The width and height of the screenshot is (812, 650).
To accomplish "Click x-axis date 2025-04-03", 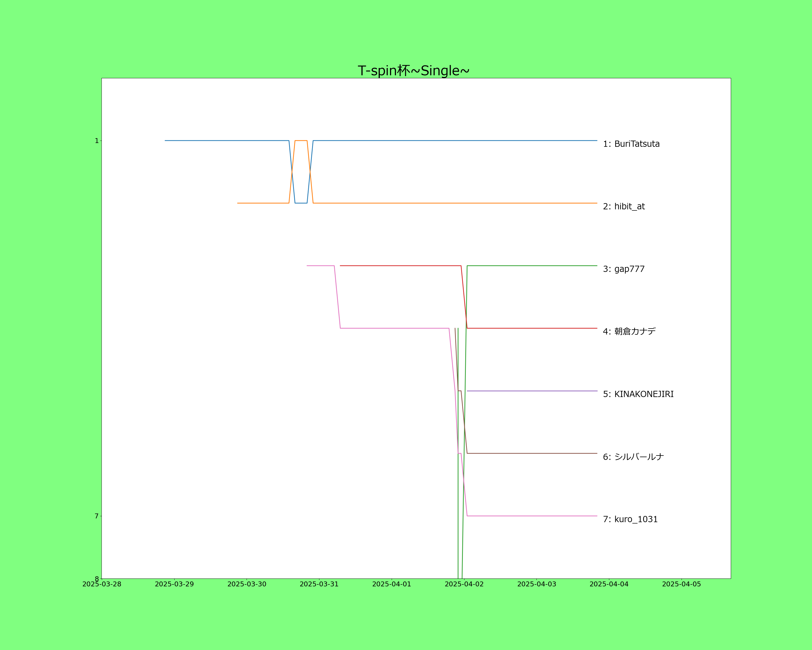I will click(x=536, y=584).
